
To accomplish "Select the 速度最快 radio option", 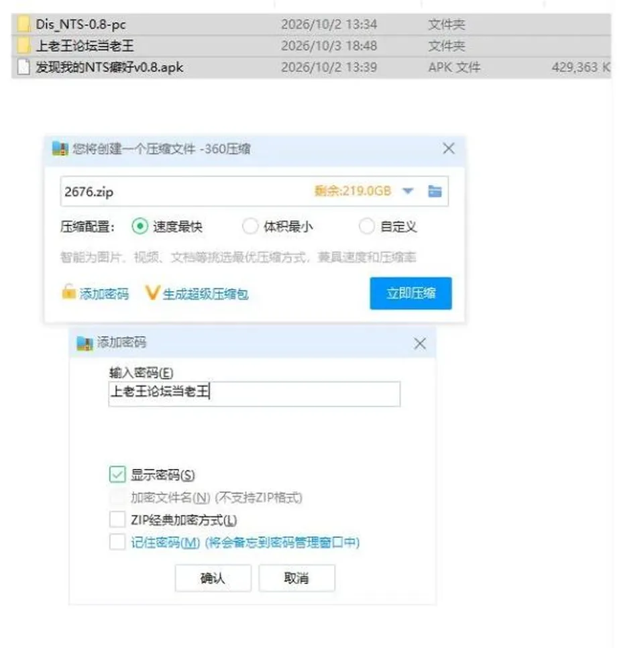I will (140, 227).
